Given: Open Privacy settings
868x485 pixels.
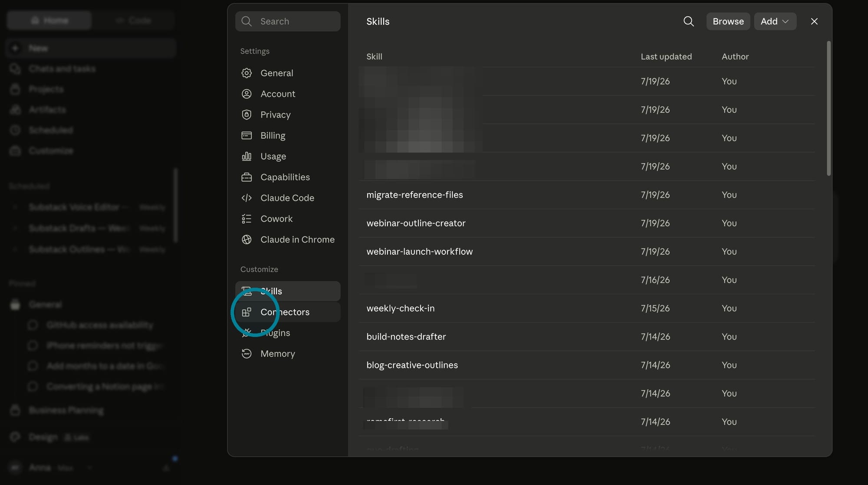Looking at the screenshot, I should [x=288, y=115].
